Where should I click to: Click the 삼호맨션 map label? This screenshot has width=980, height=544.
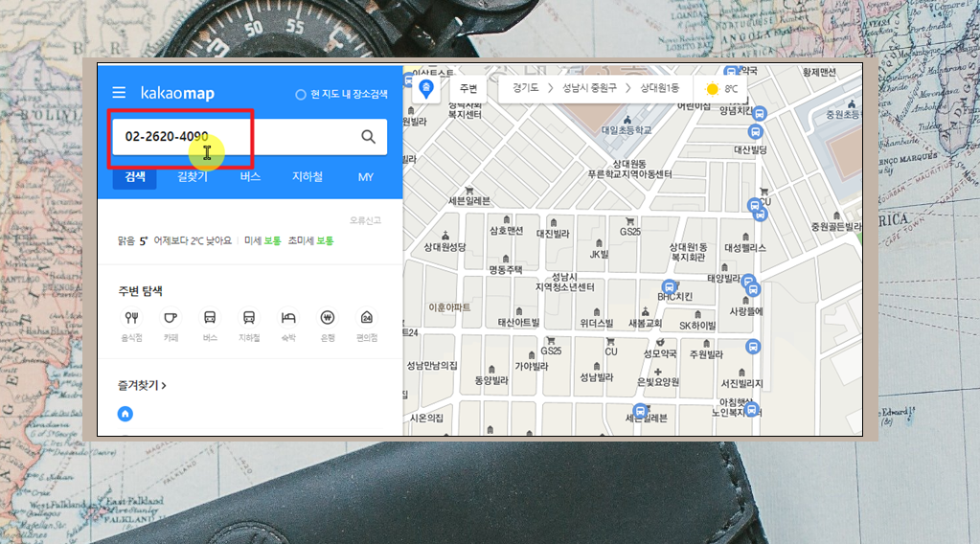(x=506, y=231)
